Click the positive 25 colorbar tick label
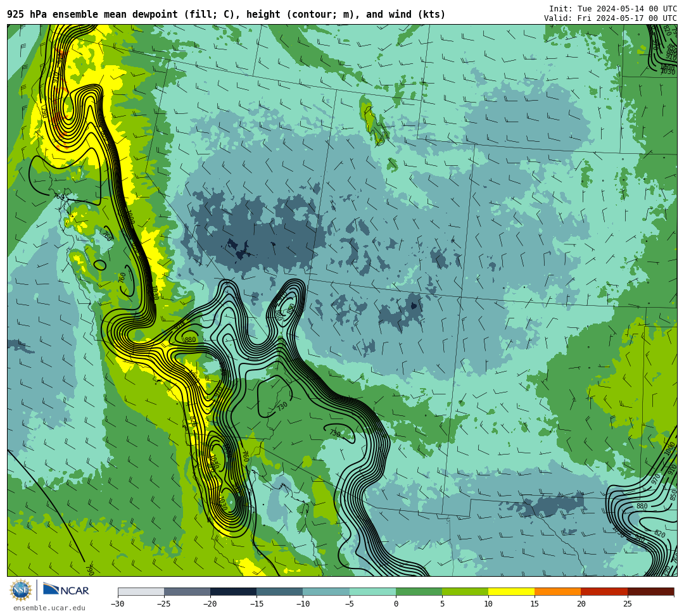This screenshot has height=616, width=684. coord(628,604)
